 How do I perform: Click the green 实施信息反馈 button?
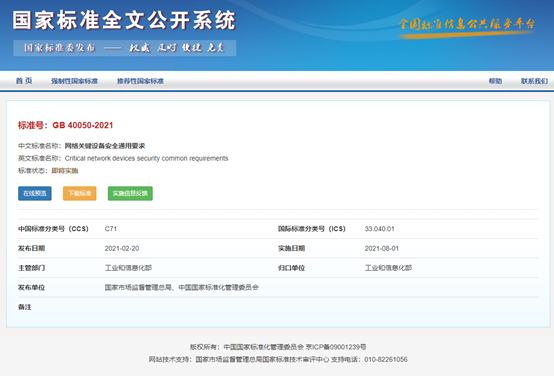click(130, 193)
